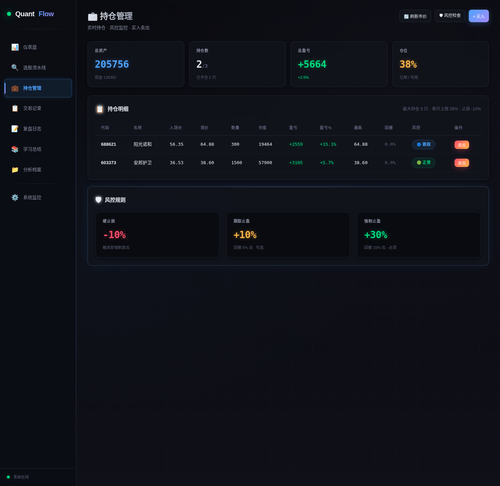
Task: Click stock code 603373
Action: click(108, 163)
